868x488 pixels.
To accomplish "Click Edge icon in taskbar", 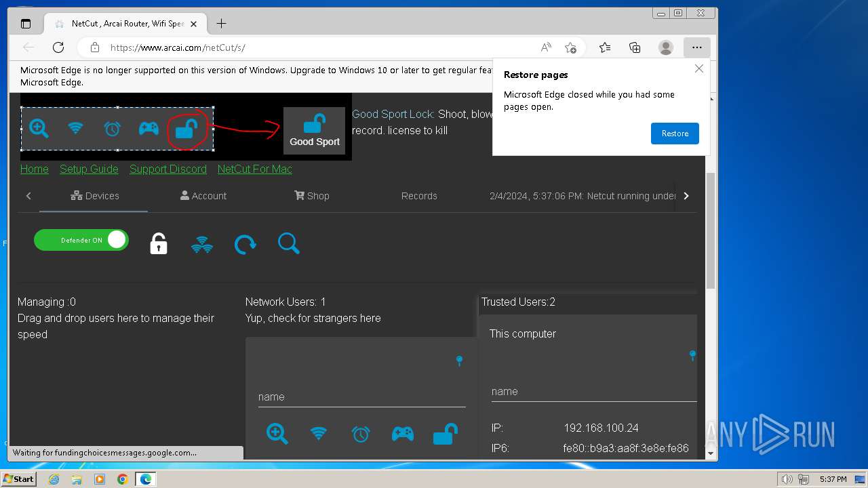I will [x=146, y=479].
